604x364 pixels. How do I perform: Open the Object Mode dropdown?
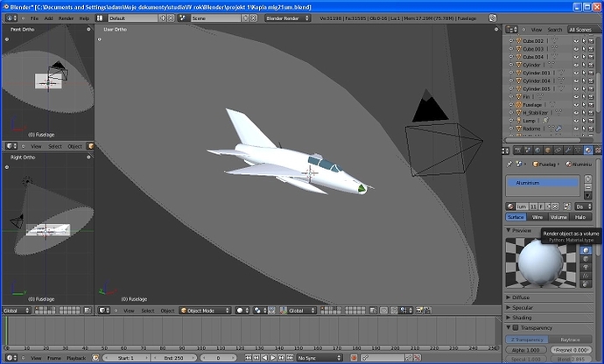tap(205, 311)
